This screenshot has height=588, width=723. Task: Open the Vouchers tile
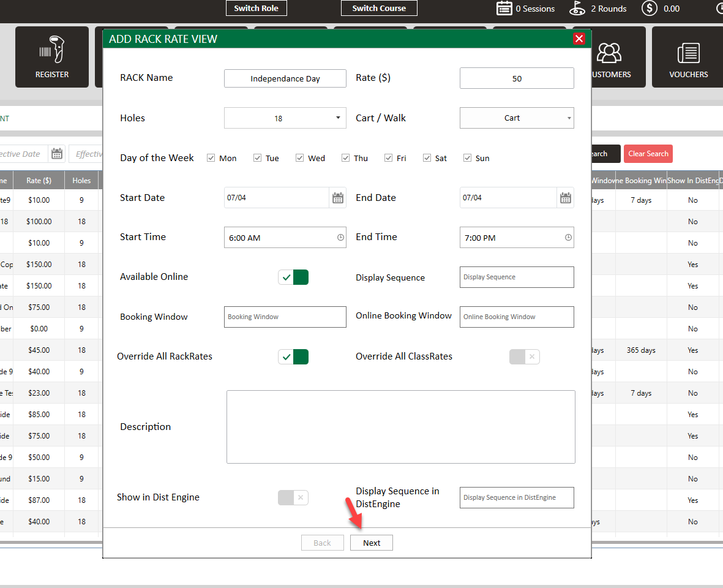coord(688,57)
